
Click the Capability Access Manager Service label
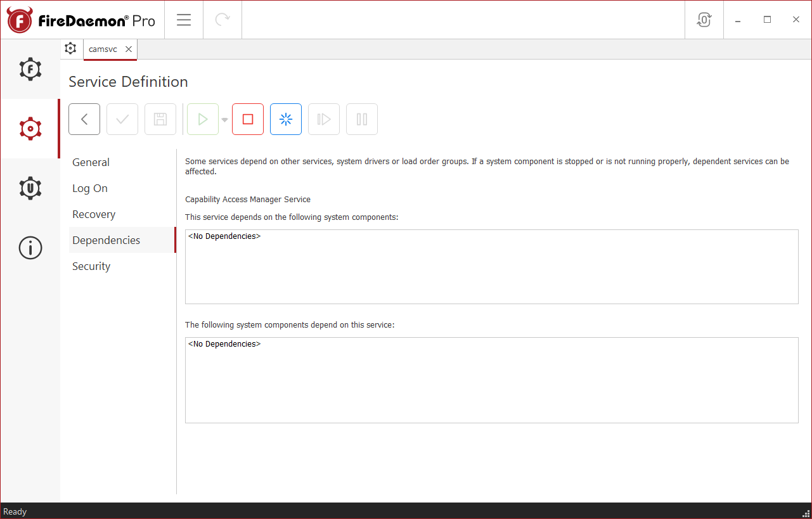click(x=248, y=199)
